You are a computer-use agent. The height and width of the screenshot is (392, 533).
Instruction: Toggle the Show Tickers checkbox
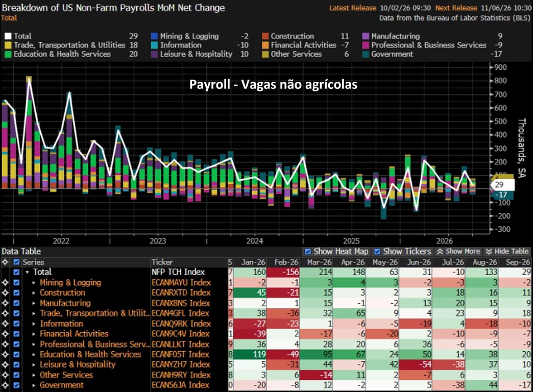pyautogui.click(x=377, y=252)
